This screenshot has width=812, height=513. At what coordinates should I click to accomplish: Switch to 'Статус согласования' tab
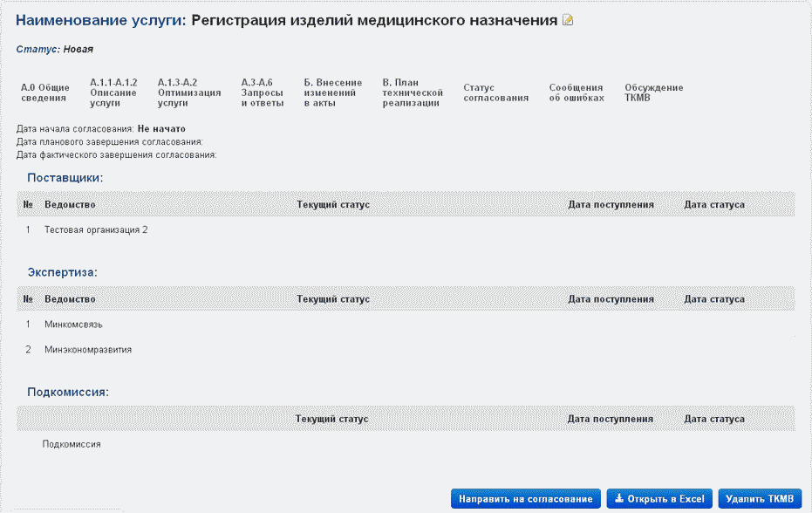pyautogui.click(x=495, y=92)
